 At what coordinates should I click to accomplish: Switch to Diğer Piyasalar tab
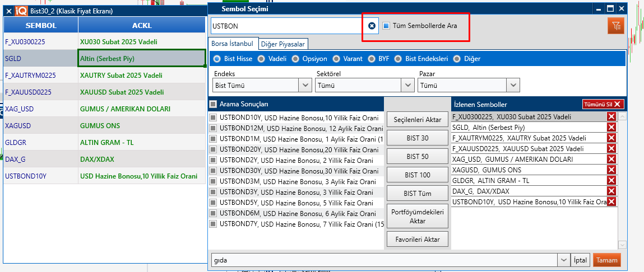point(283,44)
